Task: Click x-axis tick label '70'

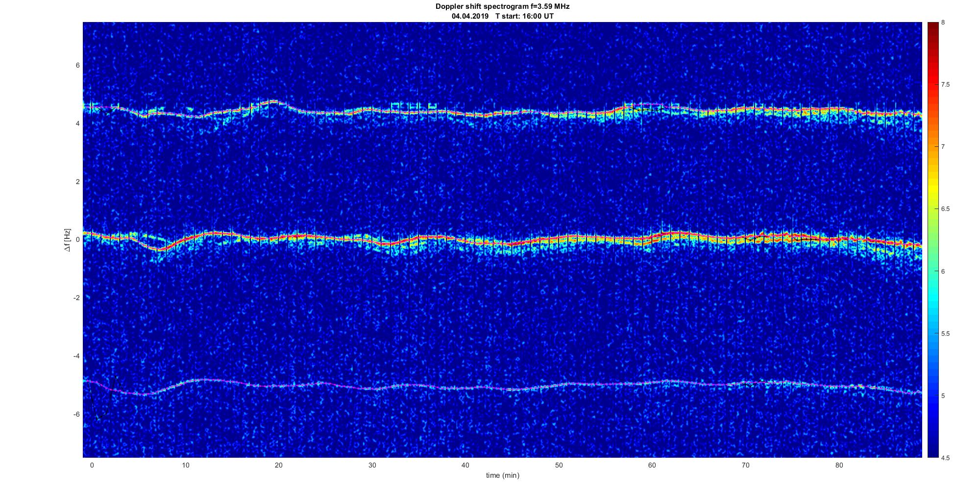Action: (x=746, y=465)
